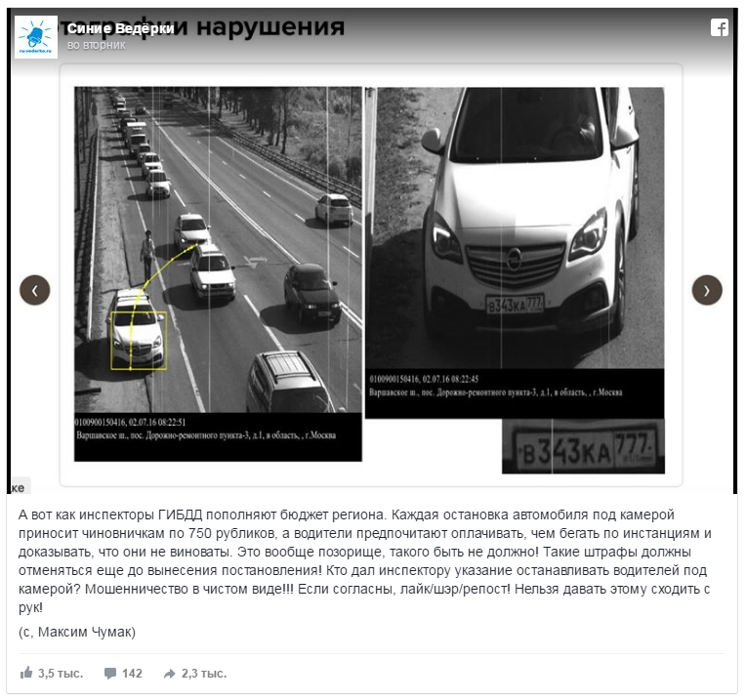Click the '(с, Максим Чумак)' credit line
746x700 pixels.
point(77,632)
